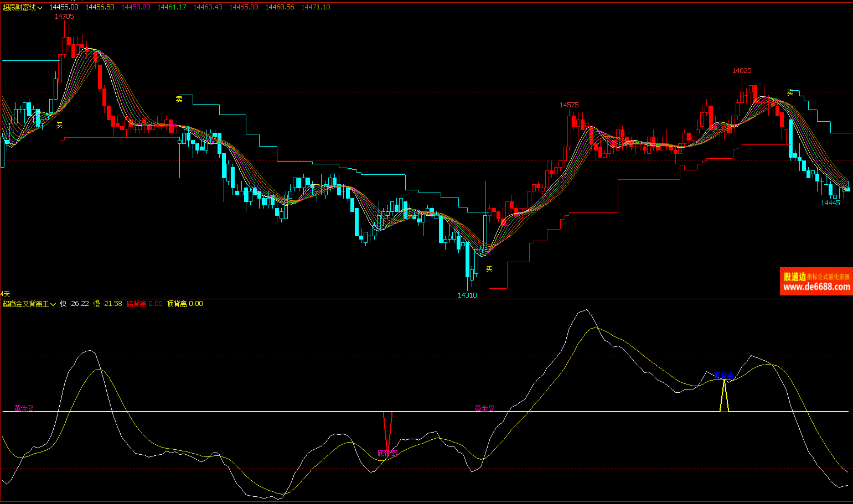853x504 pixels.
Task: Click the 股道边 orange banner logo
Action: (794, 276)
